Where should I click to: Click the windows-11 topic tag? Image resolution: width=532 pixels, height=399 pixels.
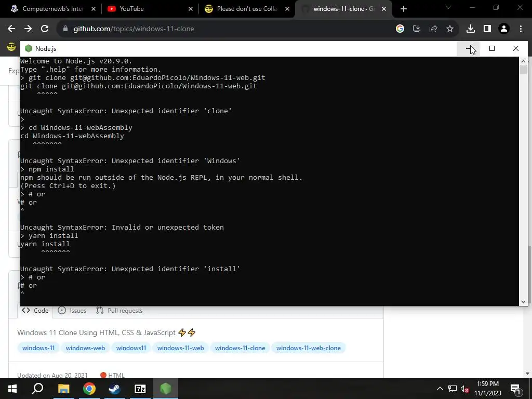[x=38, y=348]
